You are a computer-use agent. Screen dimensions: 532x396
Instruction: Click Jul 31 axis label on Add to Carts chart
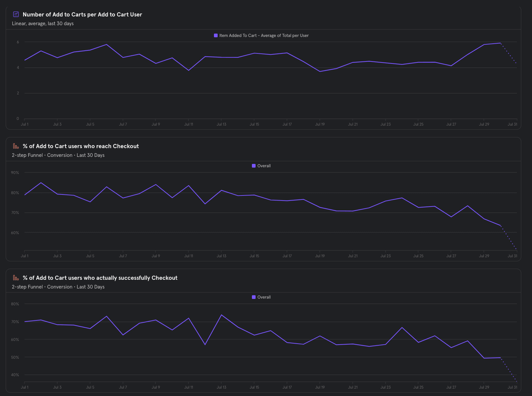tap(512, 124)
